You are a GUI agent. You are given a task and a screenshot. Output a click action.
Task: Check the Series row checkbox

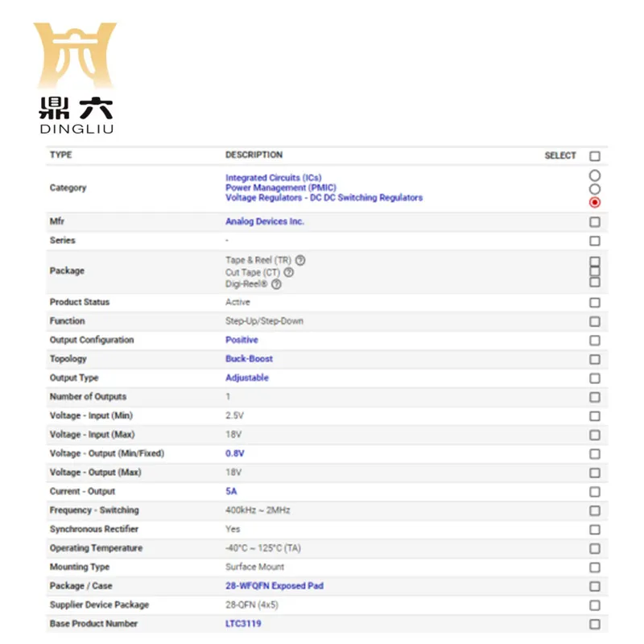click(x=594, y=241)
